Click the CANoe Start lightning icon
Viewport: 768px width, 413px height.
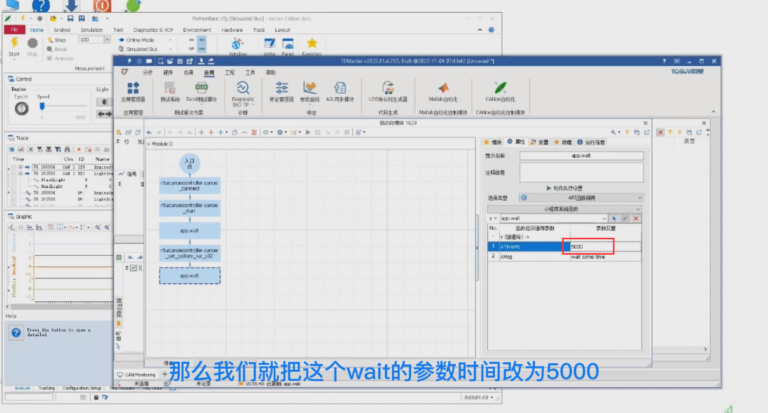14,43
